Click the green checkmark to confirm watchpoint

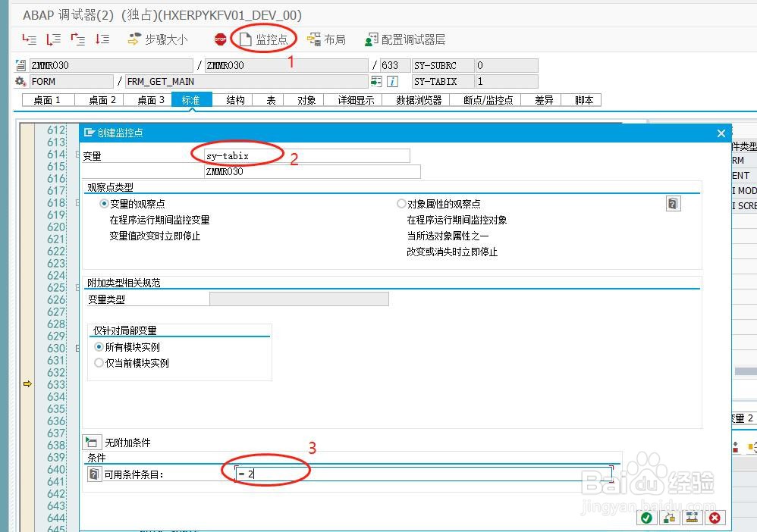click(646, 518)
